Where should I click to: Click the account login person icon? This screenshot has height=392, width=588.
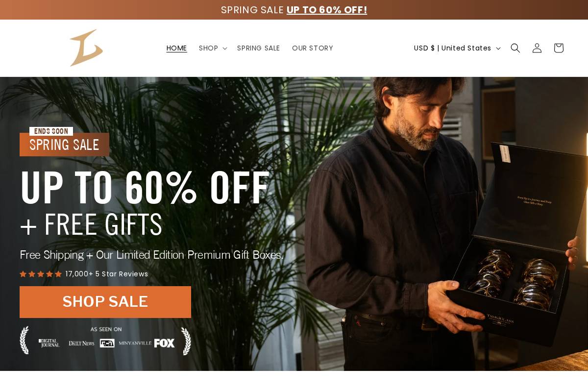537,48
